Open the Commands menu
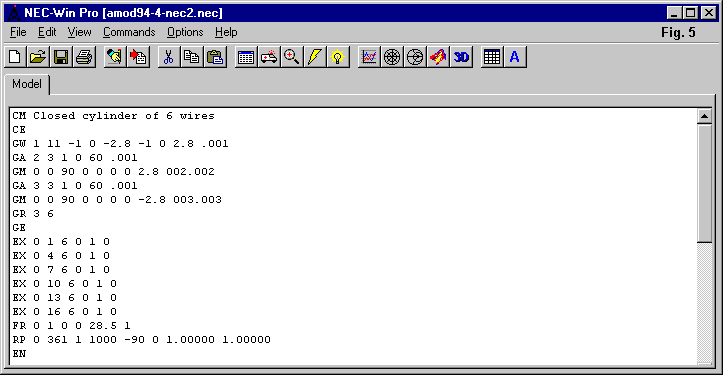This screenshot has width=723, height=375. [x=129, y=32]
